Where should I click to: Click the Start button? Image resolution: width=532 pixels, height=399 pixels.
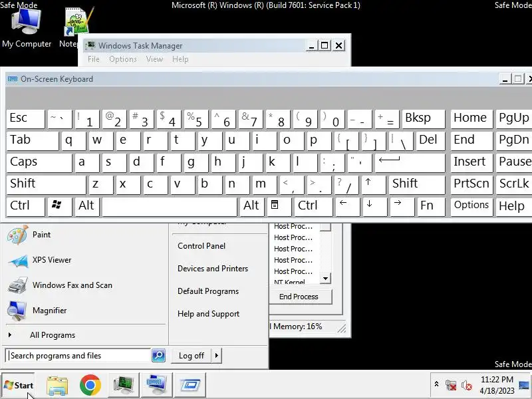(19, 386)
